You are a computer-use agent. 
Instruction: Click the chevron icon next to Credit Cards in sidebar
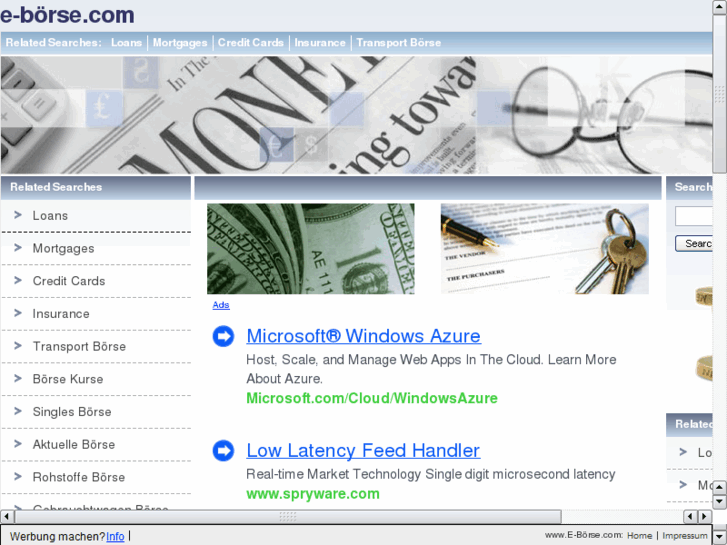pos(18,280)
